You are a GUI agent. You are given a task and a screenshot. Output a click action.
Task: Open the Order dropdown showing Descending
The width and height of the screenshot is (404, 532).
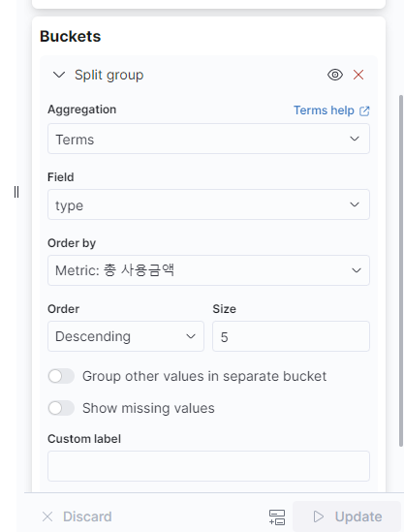tap(126, 336)
